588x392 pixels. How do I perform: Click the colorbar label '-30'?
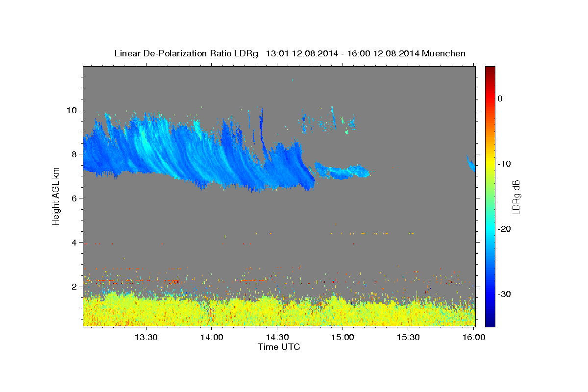(505, 294)
